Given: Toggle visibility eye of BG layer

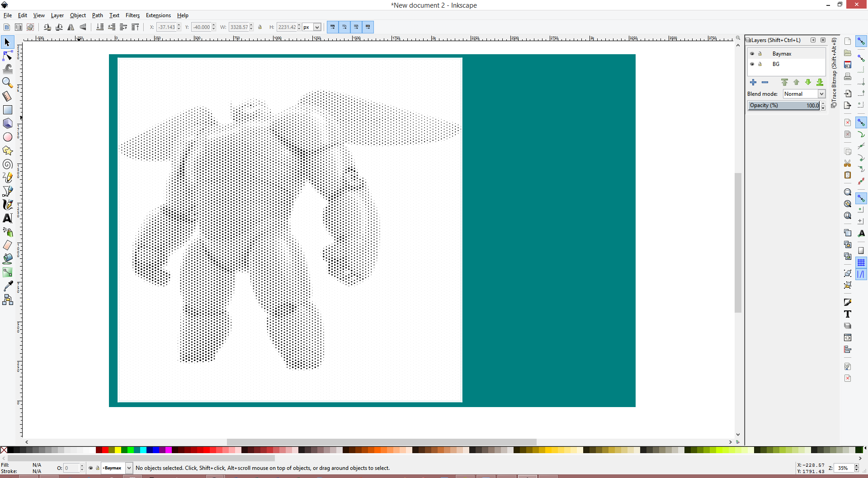Looking at the screenshot, I should (x=752, y=64).
